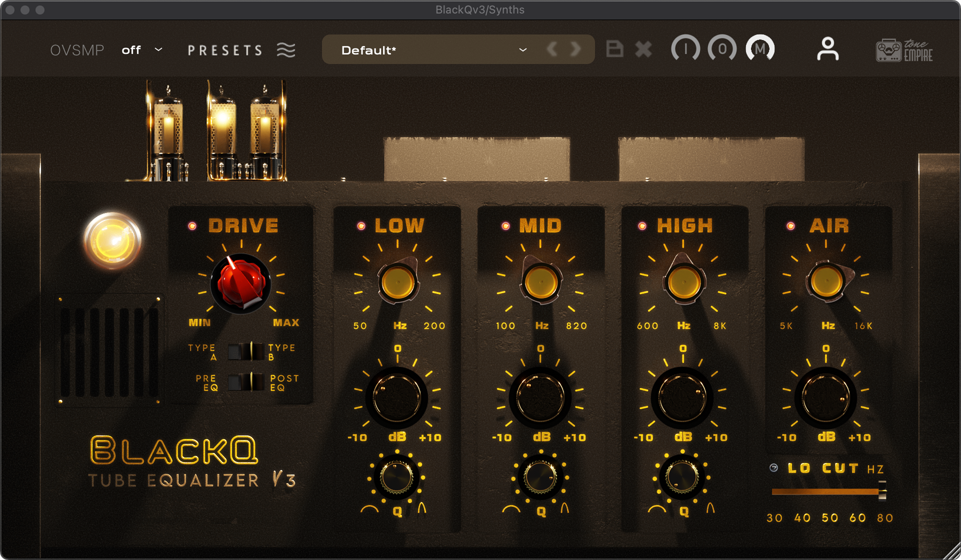
Task: Click the "80" LO CUT value
Action: [x=885, y=518]
